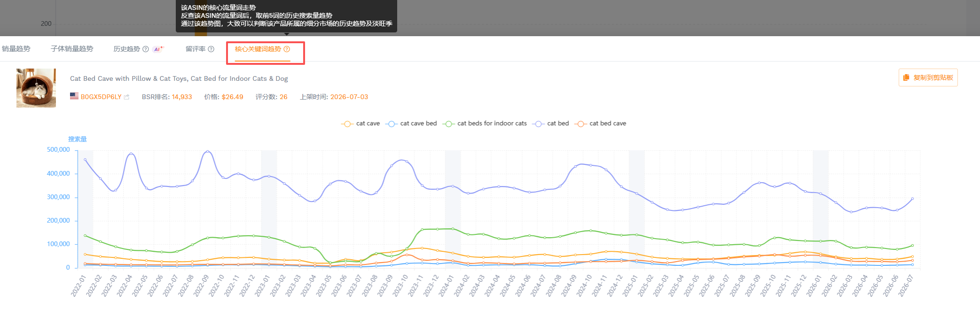Viewport: 980px width, 318px height.
Task: Click the help icon beside 历史趋势
Action: coord(146,49)
